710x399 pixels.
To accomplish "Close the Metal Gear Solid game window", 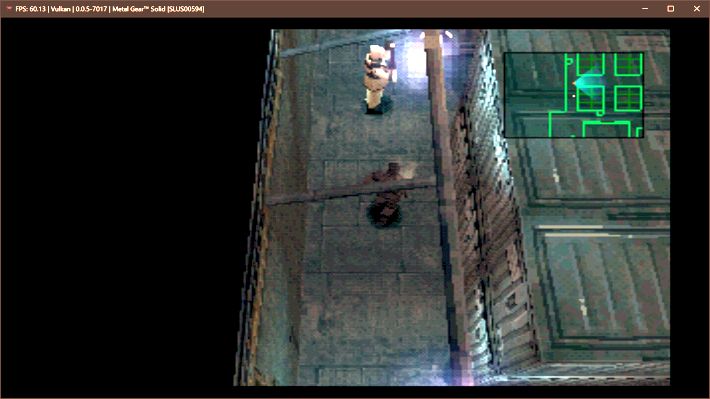I will (696, 9).
